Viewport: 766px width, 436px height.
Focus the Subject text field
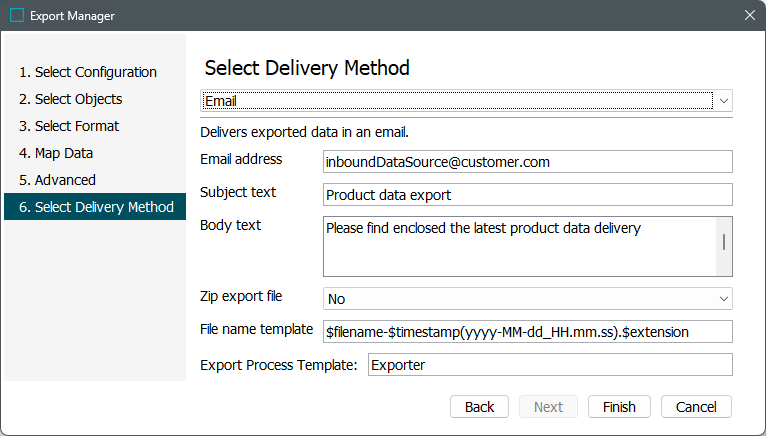click(527, 194)
